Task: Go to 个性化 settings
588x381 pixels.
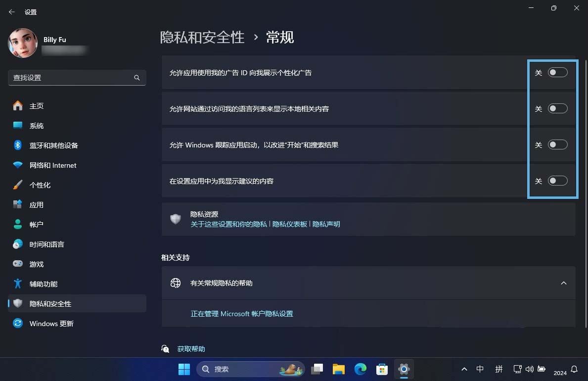Action: pyautogui.click(x=40, y=185)
